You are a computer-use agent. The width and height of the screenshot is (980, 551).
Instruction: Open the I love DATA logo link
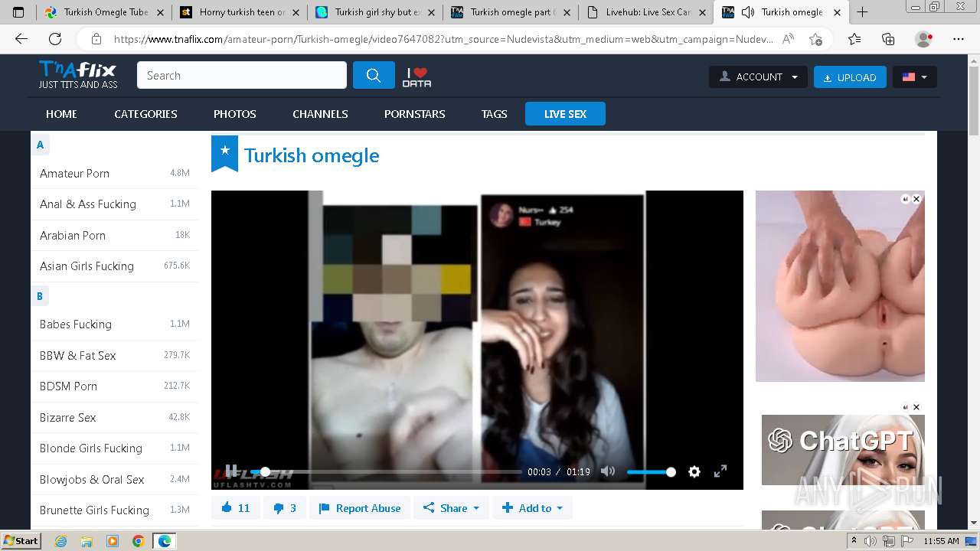417,76
